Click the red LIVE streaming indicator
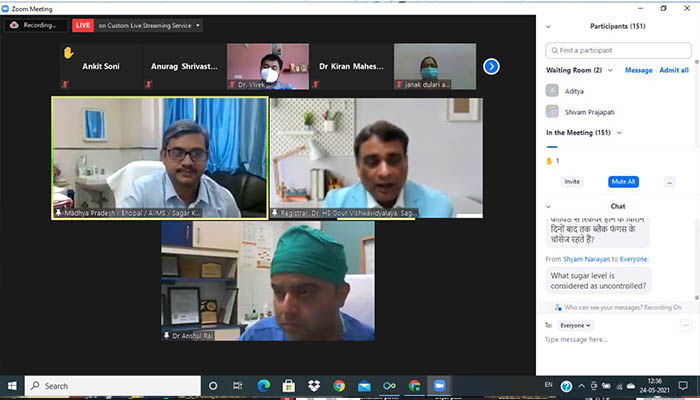 click(x=83, y=25)
